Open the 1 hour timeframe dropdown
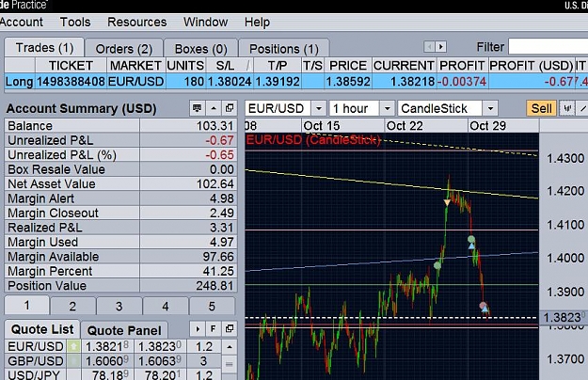The height and width of the screenshot is (380, 588). [388, 109]
